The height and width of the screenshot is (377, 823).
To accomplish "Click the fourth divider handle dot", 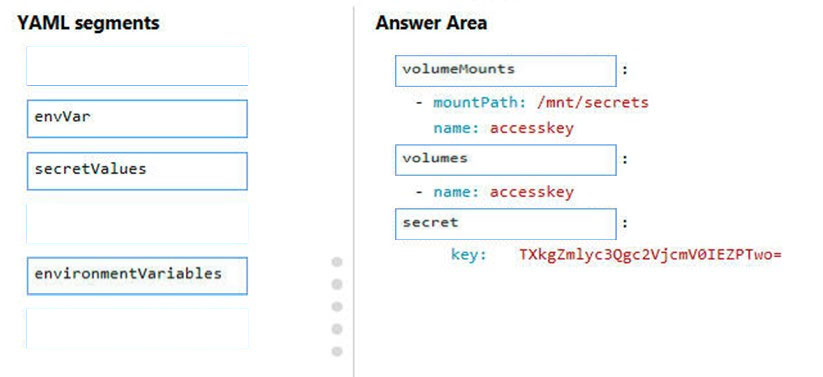I will [337, 329].
